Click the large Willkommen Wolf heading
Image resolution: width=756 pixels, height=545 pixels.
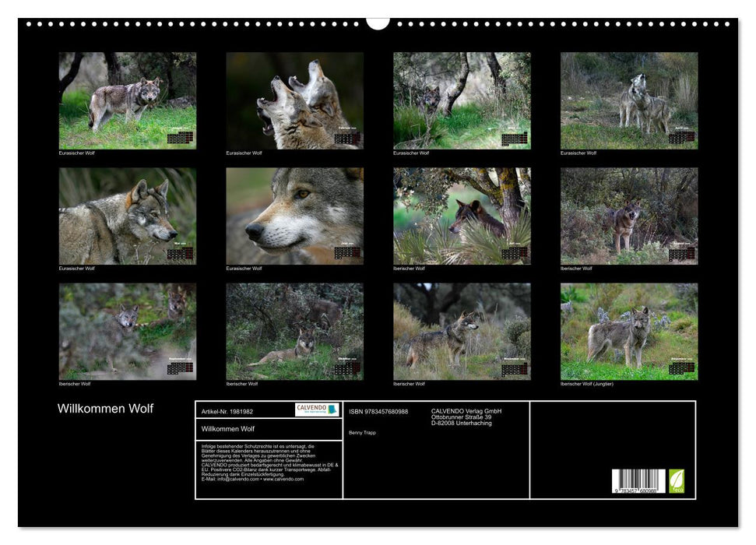pos(105,408)
